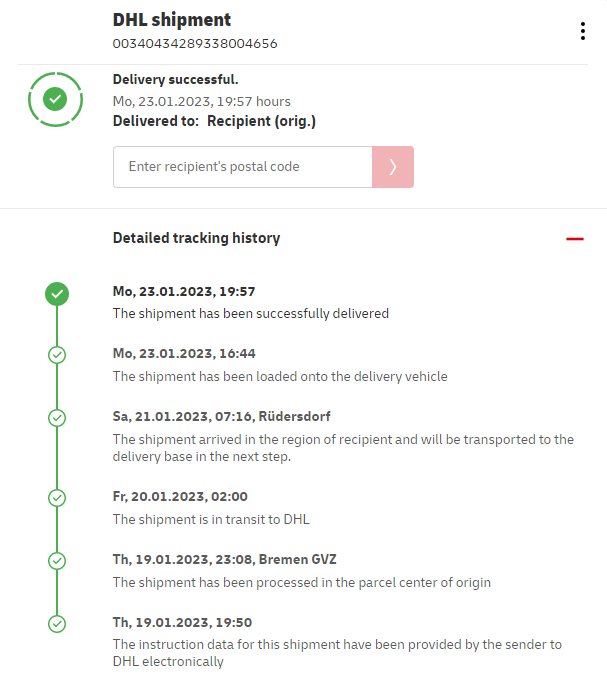Viewport: 607px width, 684px height.
Task: Click the Delivery successful status text
Action: click(176, 79)
